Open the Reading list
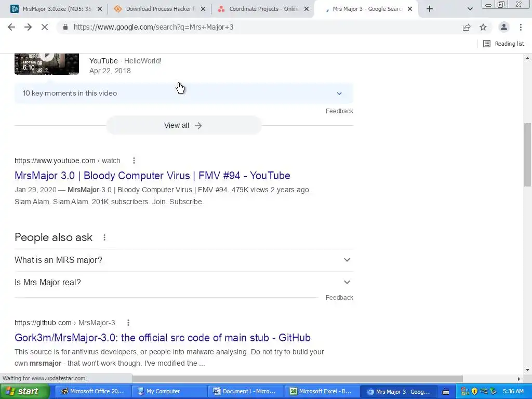The width and height of the screenshot is (532, 399). point(503,44)
